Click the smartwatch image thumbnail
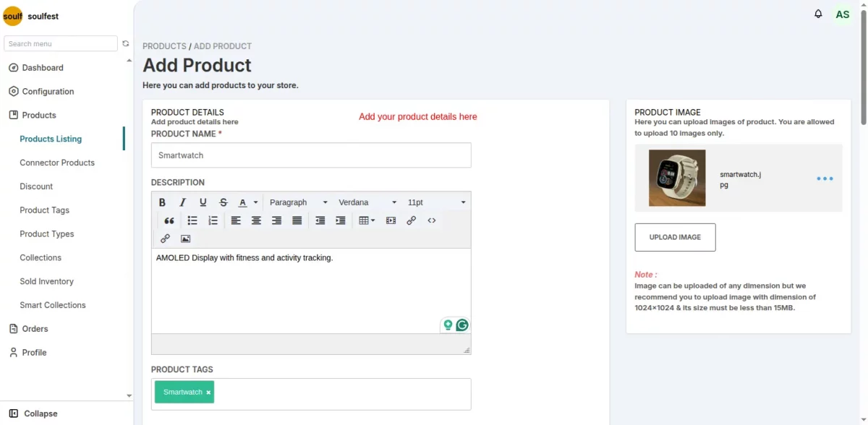Screen dimensions: 868x425 tap(677, 178)
